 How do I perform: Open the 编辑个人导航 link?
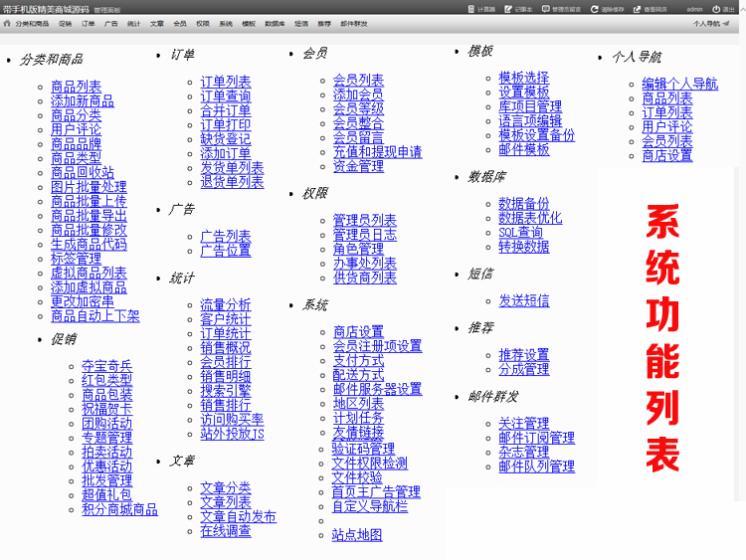(x=680, y=85)
